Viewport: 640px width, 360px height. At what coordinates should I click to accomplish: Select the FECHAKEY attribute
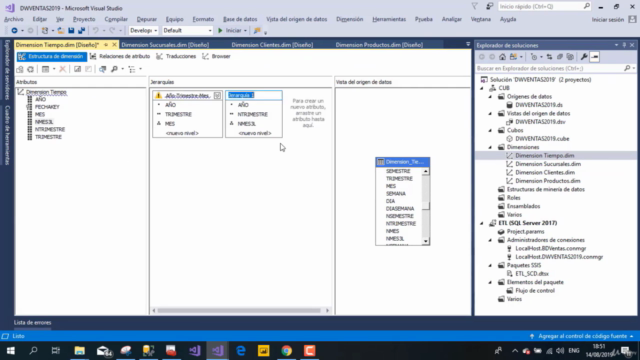point(47,107)
